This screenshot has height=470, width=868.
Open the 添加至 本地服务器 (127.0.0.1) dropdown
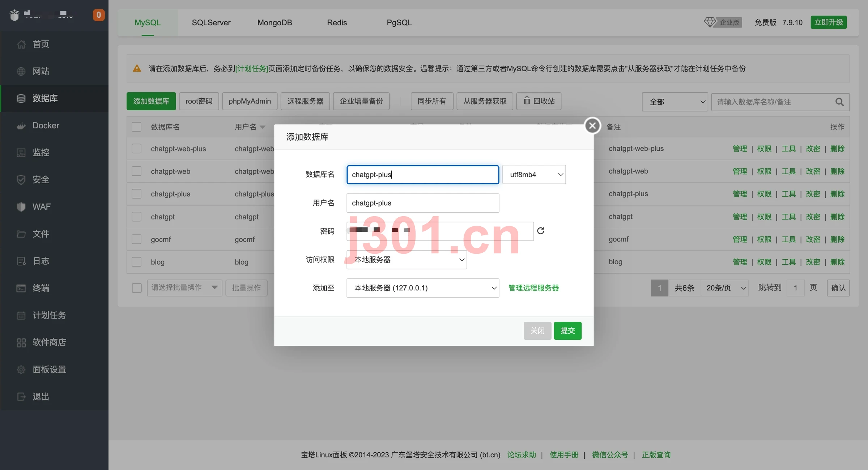tap(422, 288)
